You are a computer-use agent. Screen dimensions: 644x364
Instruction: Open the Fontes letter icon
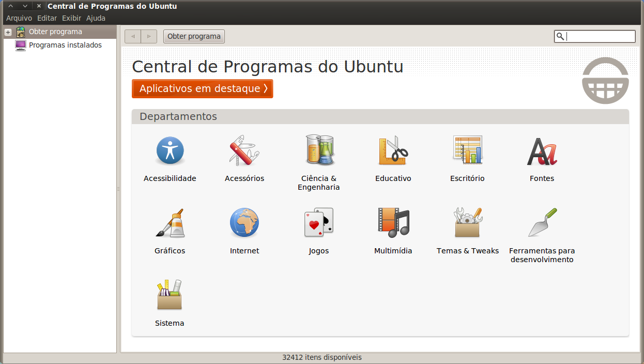[x=542, y=151]
